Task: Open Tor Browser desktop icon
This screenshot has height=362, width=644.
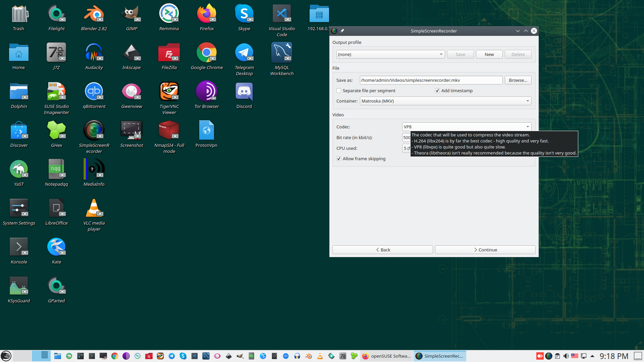Action: pyautogui.click(x=207, y=92)
